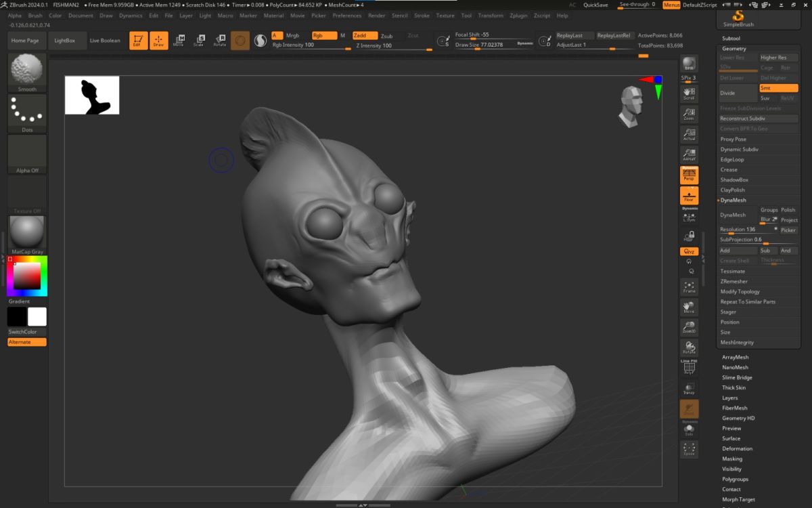This screenshot has height=508, width=812.
Task: Click the LightBox button
Action: (x=65, y=41)
